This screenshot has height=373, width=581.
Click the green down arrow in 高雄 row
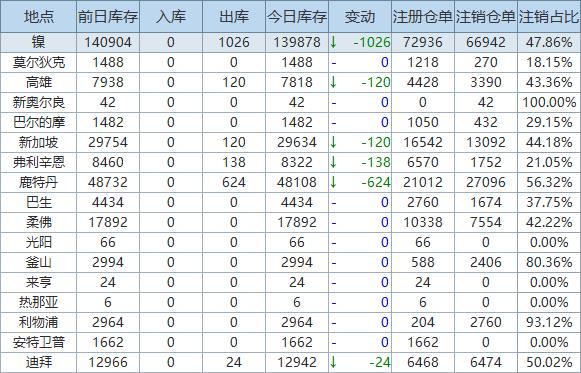pos(333,82)
